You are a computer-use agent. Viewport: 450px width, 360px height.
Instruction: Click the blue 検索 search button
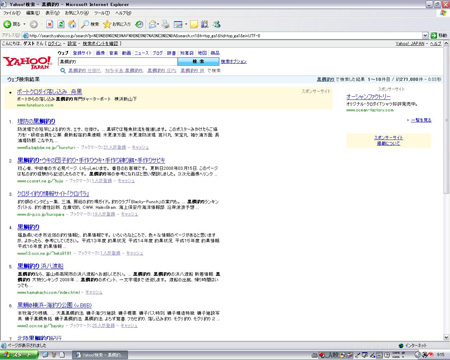tap(198, 62)
